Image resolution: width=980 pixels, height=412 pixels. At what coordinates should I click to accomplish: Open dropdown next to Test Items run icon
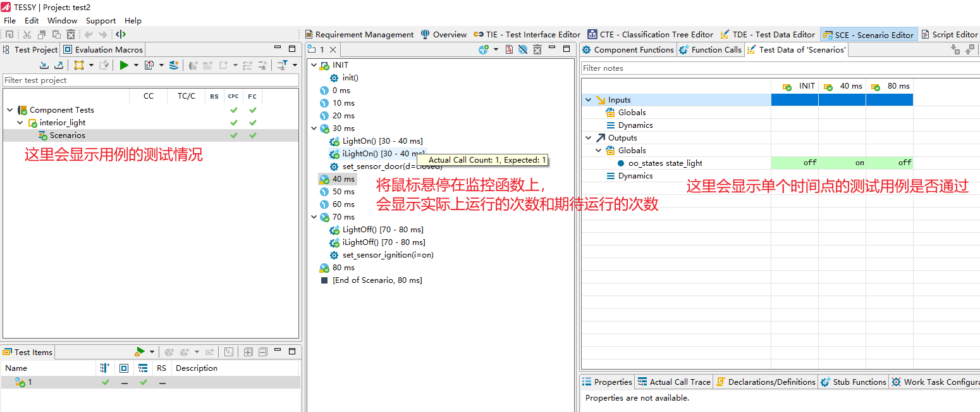tap(152, 352)
